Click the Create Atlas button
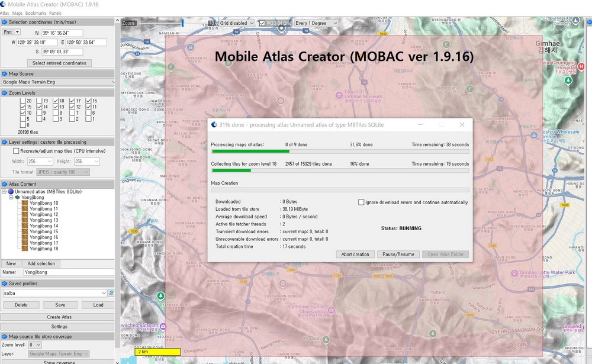 coord(59,317)
